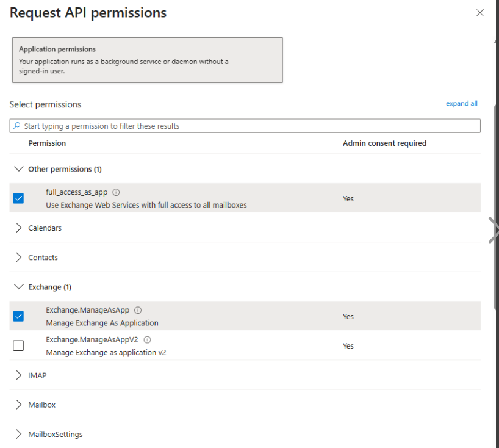Expand the Contacts permission group

coord(19,257)
